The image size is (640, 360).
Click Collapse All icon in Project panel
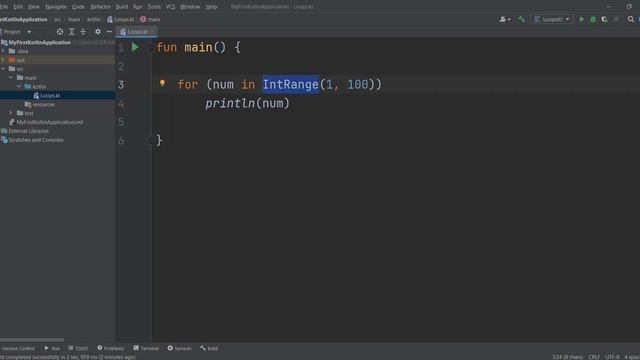(83, 31)
